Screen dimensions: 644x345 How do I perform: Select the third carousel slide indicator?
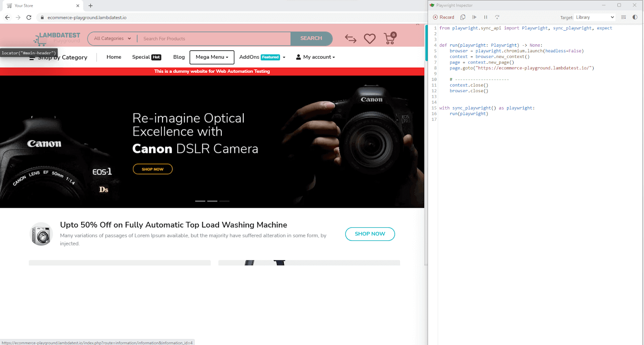[x=224, y=201]
